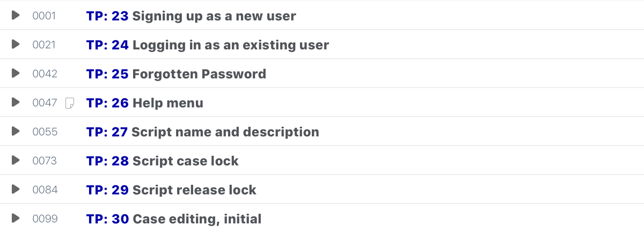Select row number 0099
This screenshot has height=232, width=644.
point(45,219)
